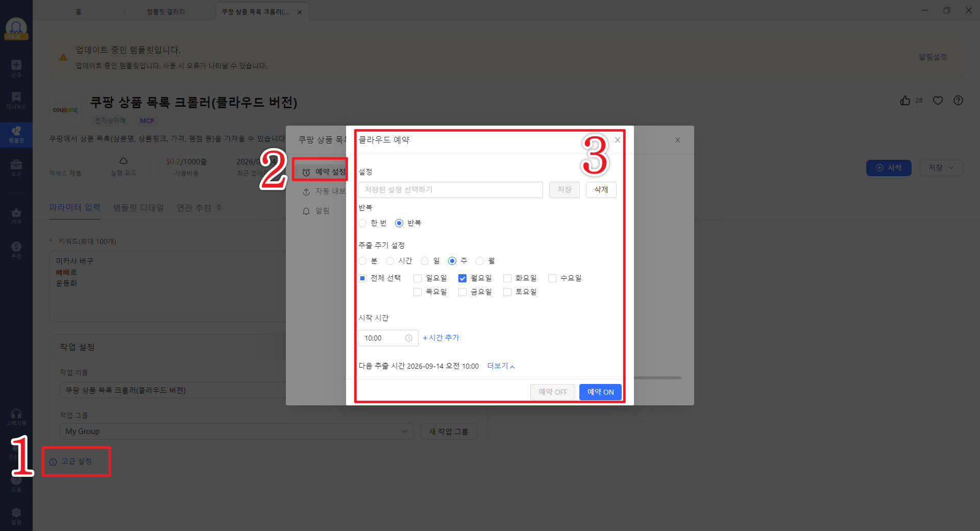Screen dimensions: 980x531
Task: Switch to the 템플릿 디테일 tab
Action: [x=138, y=208]
